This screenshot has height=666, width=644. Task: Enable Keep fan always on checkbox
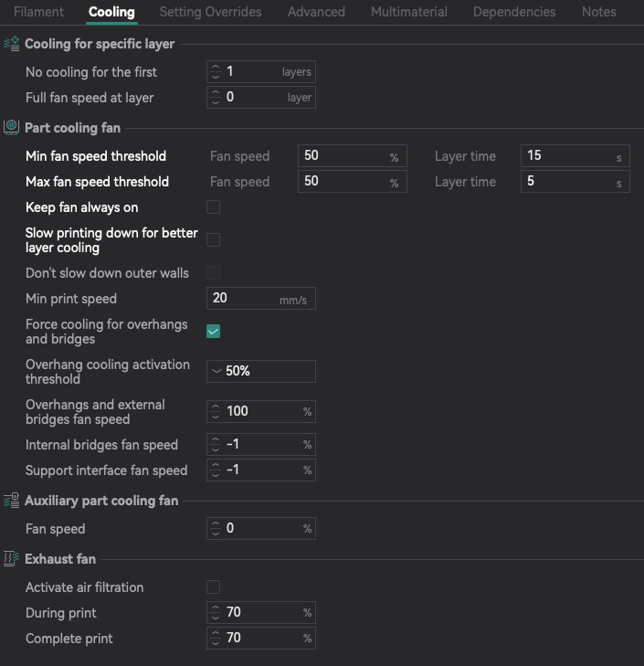click(x=213, y=207)
